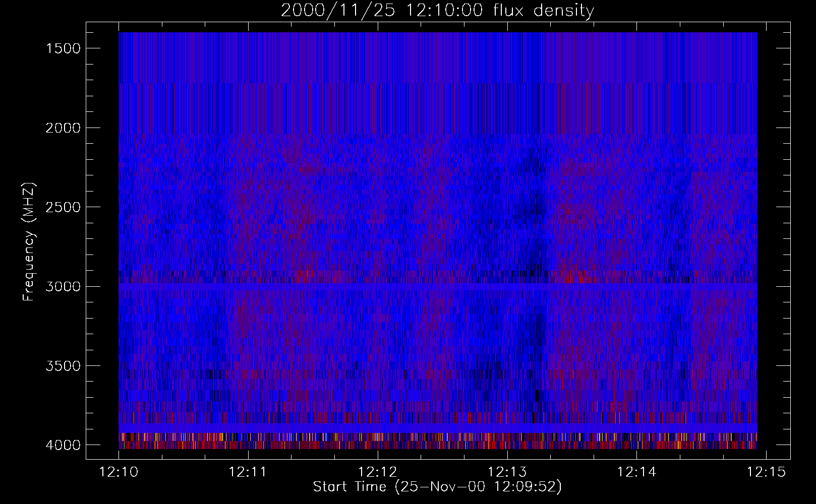Click the 'Start Time (25-Nov-00 12:09:52)' label
The image size is (816, 504).
(437, 487)
